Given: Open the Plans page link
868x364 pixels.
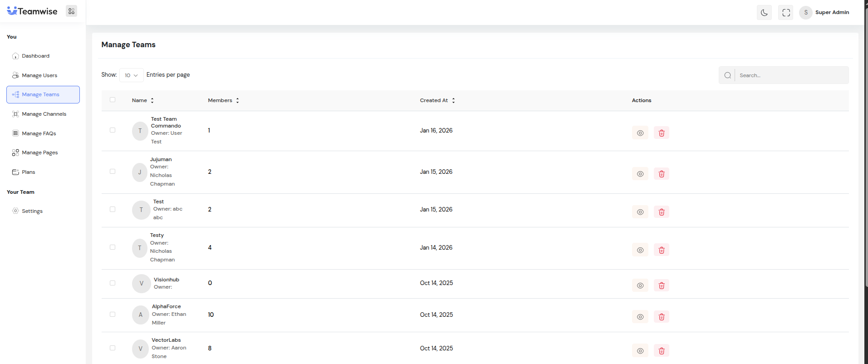Looking at the screenshot, I should coord(28,172).
